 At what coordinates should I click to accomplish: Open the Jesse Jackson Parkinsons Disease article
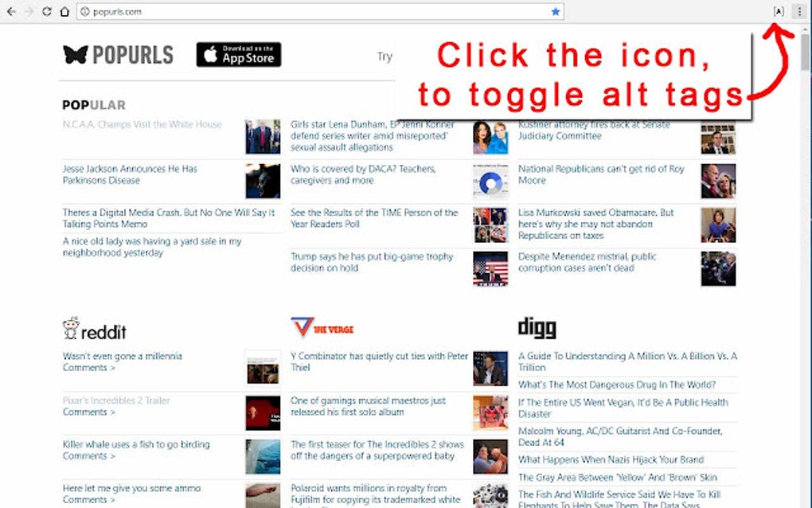(x=130, y=174)
